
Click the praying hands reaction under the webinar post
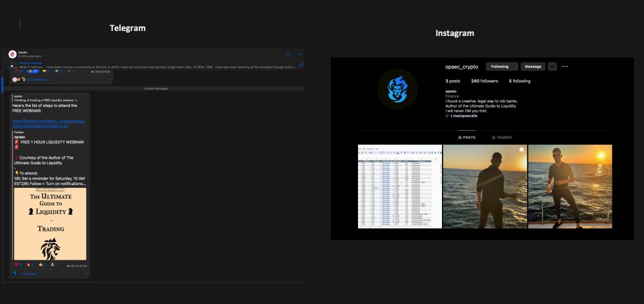pos(54,265)
